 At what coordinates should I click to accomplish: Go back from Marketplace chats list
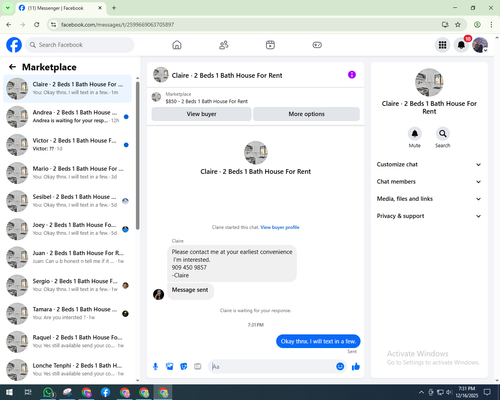coord(12,67)
